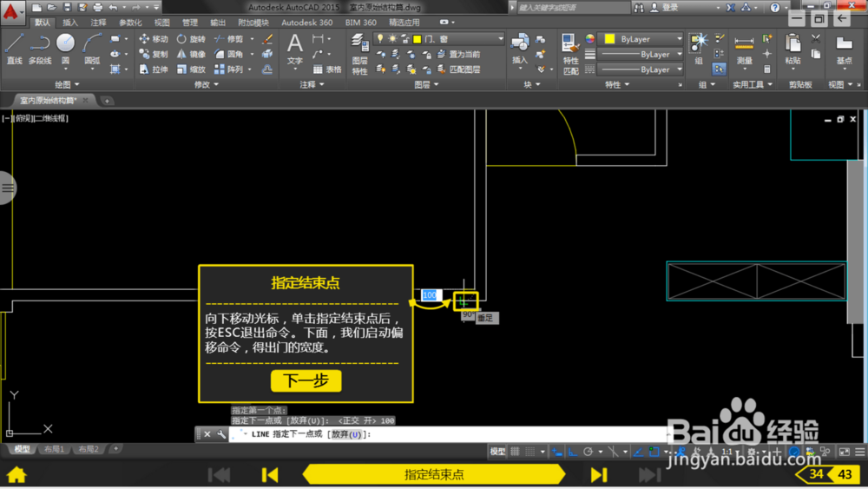Click 匹配图层 match layer button
Screen dimensions: 868x489
[459, 69]
